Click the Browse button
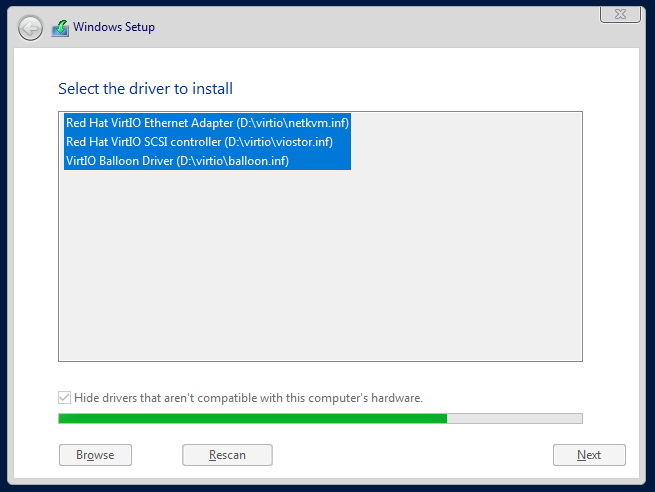Image resolution: width=655 pixels, height=492 pixels. 95,455
